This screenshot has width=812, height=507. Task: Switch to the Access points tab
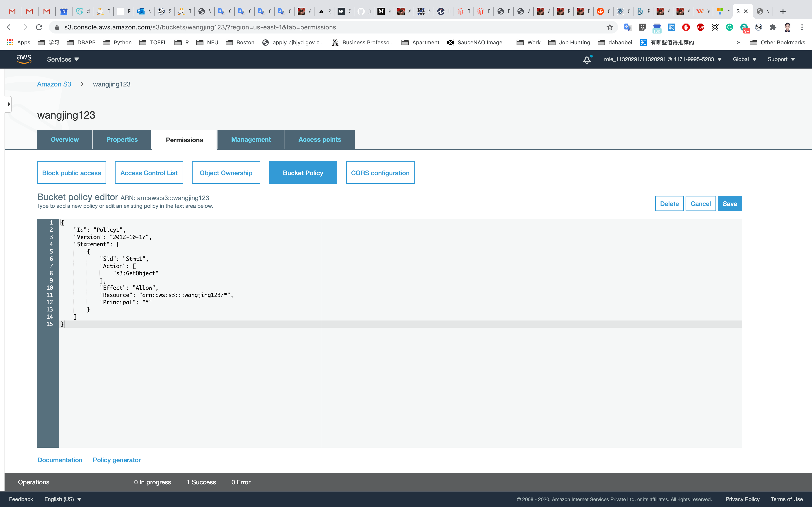pyautogui.click(x=319, y=139)
